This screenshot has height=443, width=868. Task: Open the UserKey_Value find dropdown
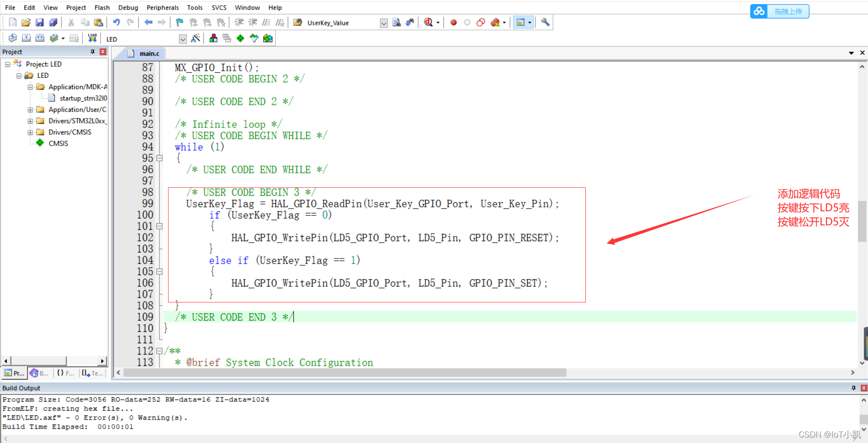coord(384,23)
